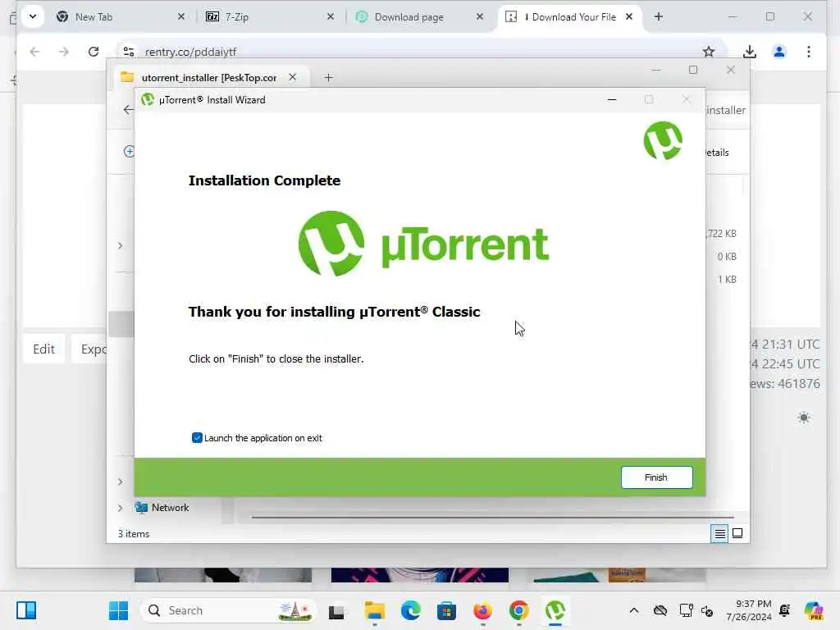Reload the rentry.co page
Viewport: 840px width, 630px height.
(94, 52)
